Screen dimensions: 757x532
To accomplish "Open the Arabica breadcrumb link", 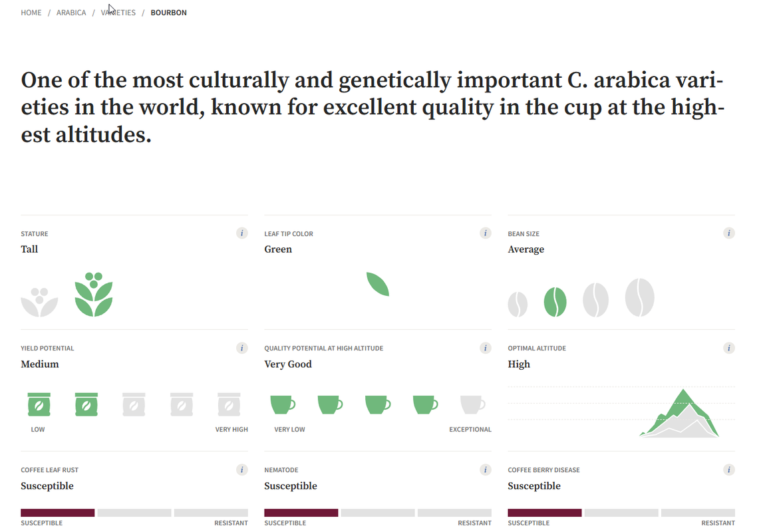I will coord(71,13).
